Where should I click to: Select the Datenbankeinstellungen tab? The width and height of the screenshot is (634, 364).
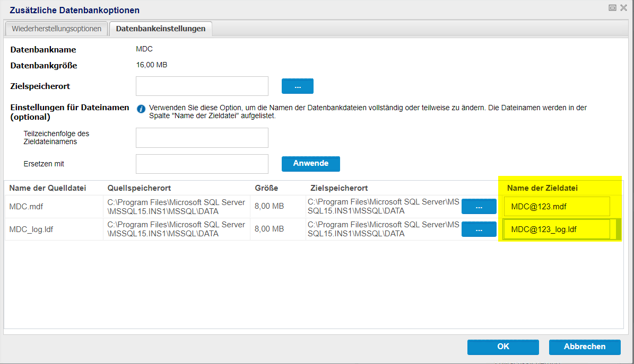click(160, 29)
